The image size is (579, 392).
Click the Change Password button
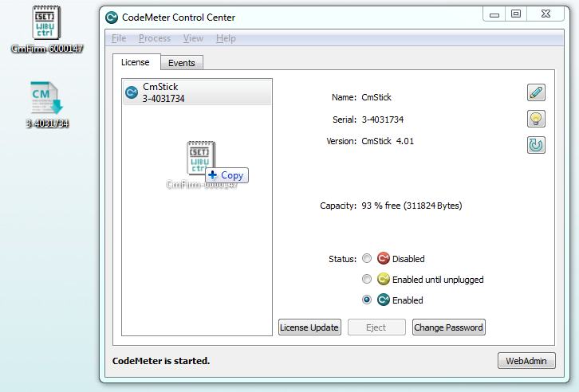[449, 327]
